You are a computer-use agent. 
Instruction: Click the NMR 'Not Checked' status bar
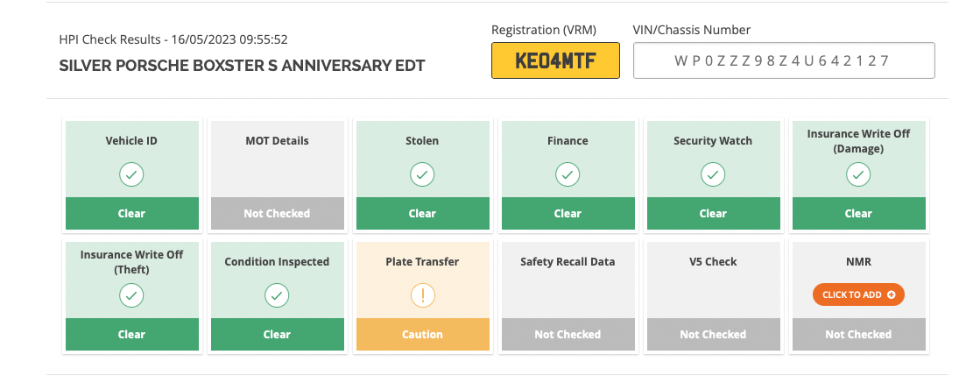click(858, 334)
